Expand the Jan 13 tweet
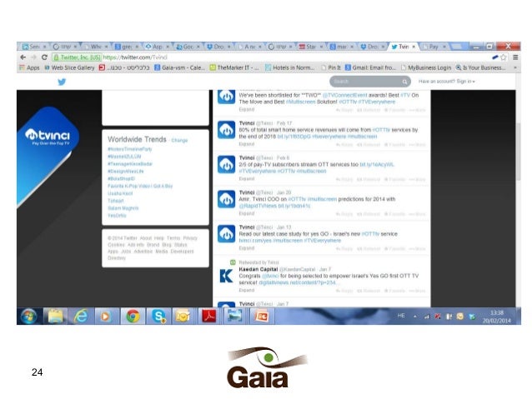The width and height of the screenshot is (532, 399). [x=246, y=248]
